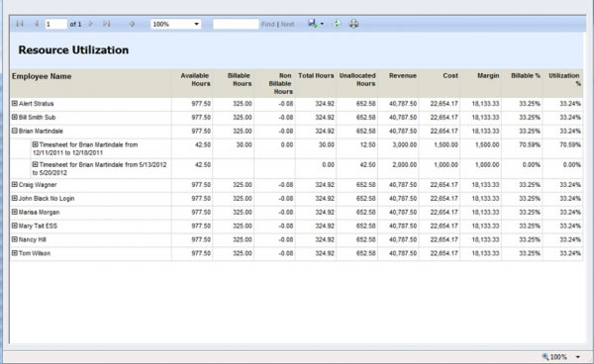Screen dimensions: 594x364
Task: Click Mary Tait ESS 18,133.33 margin cell
Action: point(485,226)
